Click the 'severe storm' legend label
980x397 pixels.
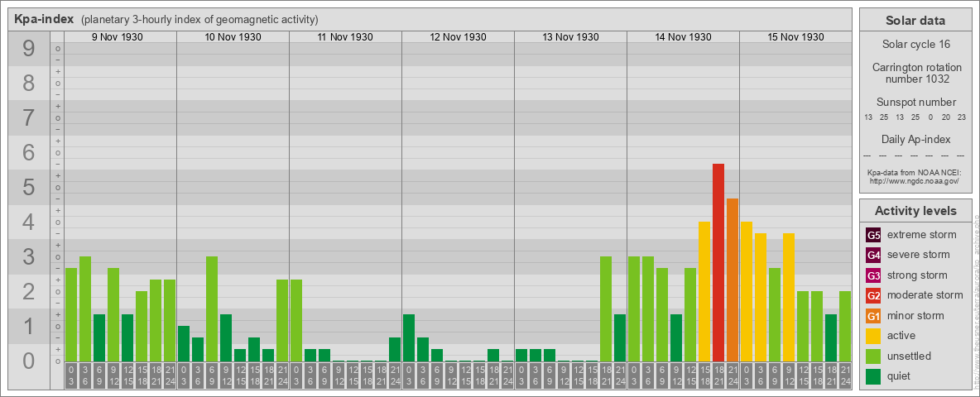click(919, 255)
